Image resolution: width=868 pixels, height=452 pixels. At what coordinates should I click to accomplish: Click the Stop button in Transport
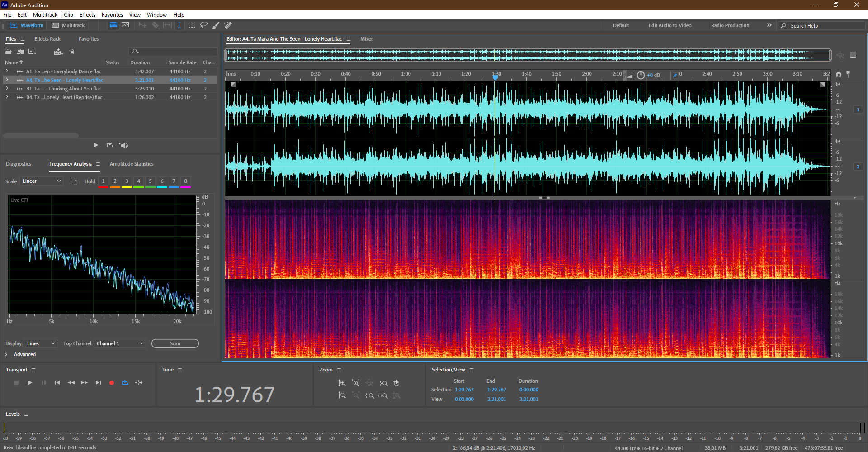coord(16,383)
